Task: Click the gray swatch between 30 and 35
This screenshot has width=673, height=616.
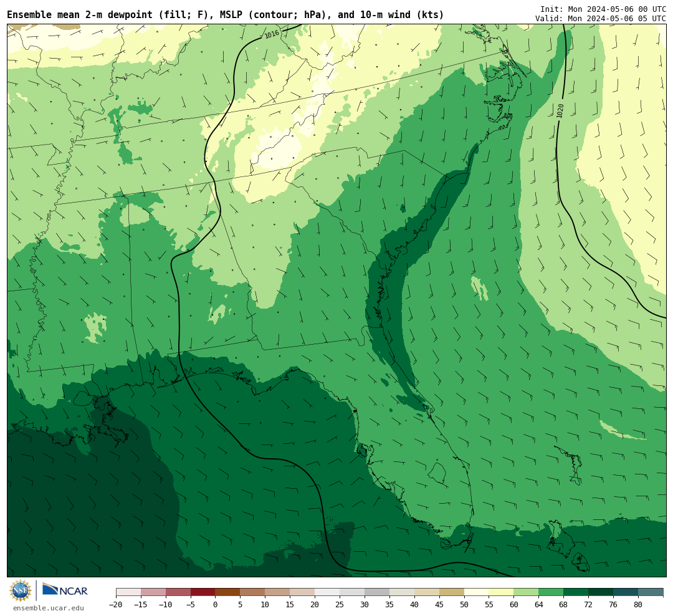Action: click(377, 592)
